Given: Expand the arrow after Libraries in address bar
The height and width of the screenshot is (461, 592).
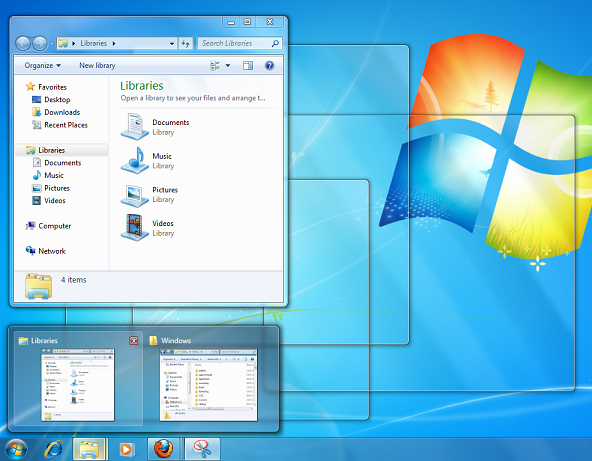Looking at the screenshot, I should [114, 43].
